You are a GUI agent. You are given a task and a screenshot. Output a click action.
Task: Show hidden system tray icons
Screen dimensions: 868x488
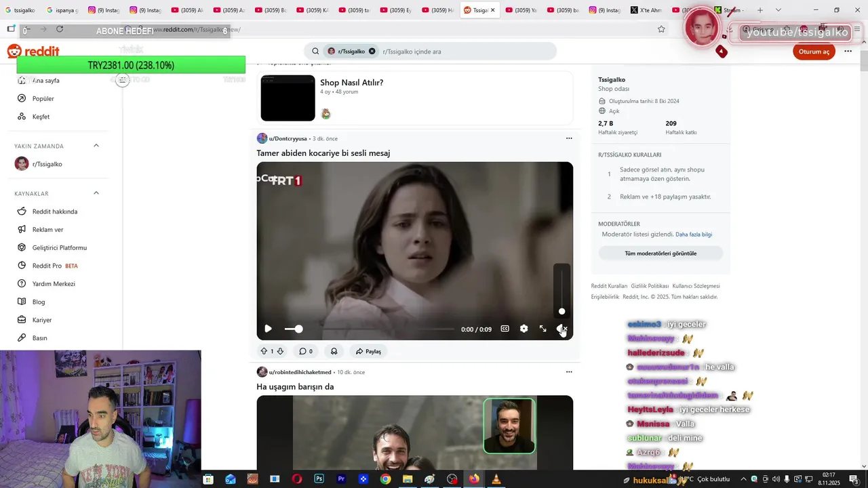click(743, 479)
